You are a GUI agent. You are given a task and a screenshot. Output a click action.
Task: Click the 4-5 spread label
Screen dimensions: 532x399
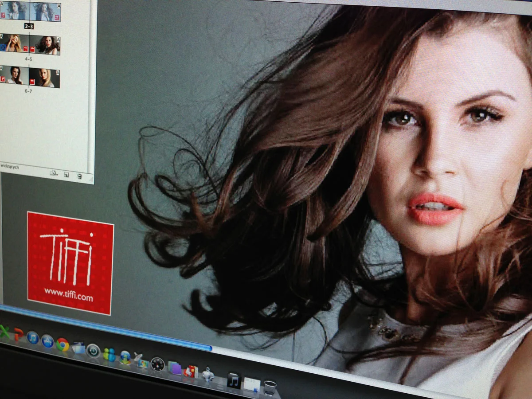coord(29,59)
